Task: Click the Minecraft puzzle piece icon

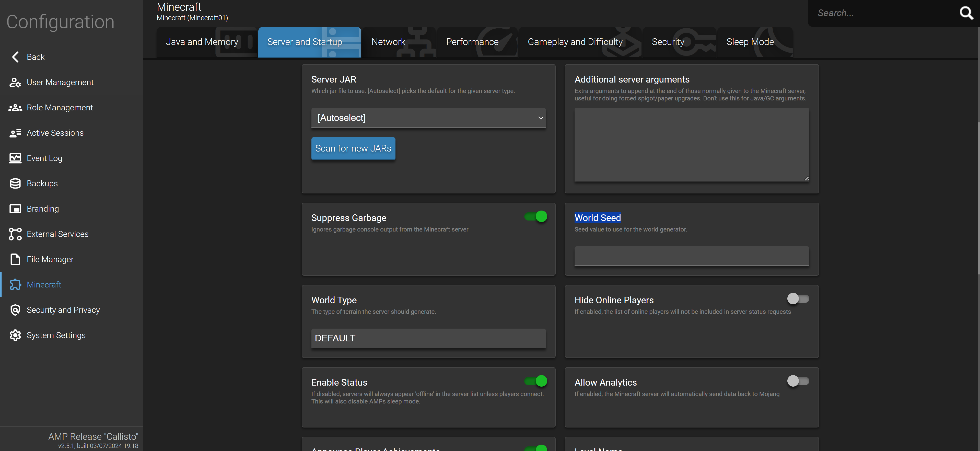Action: click(x=15, y=285)
